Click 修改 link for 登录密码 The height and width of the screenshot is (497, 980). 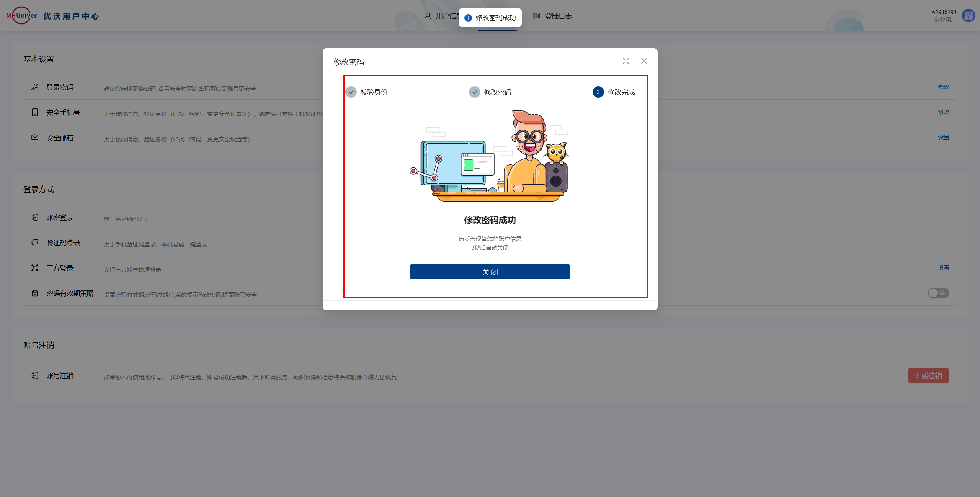click(x=943, y=87)
